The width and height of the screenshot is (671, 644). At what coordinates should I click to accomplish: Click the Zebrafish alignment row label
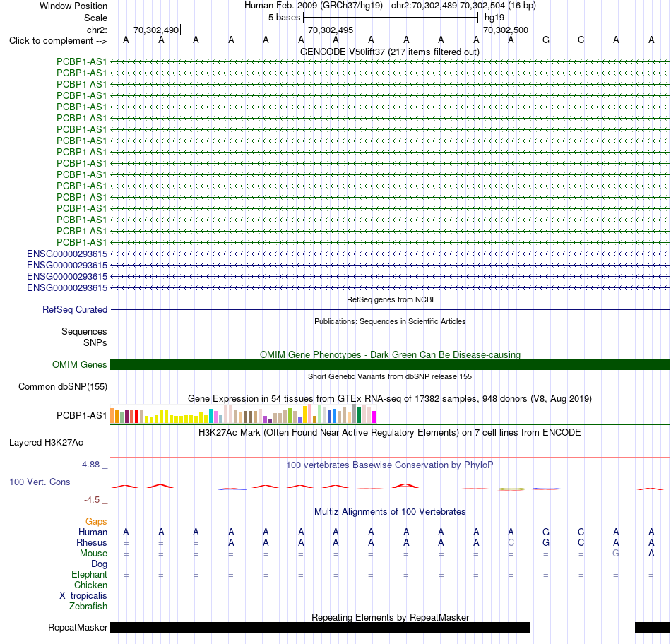(x=88, y=607)
